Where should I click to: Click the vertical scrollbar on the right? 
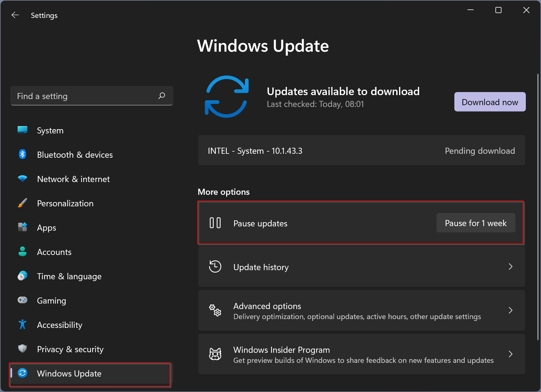[x=538, y=207]
